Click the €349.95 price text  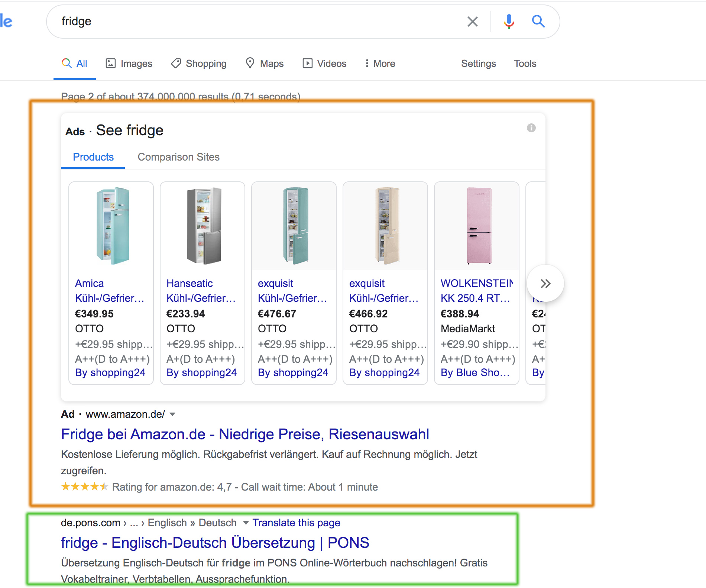[94, 314]
